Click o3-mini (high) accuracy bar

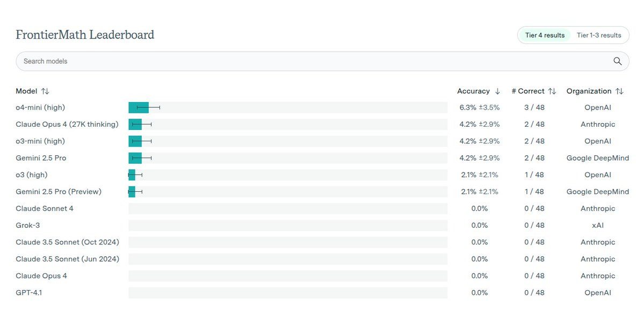(x=135, y=141)
